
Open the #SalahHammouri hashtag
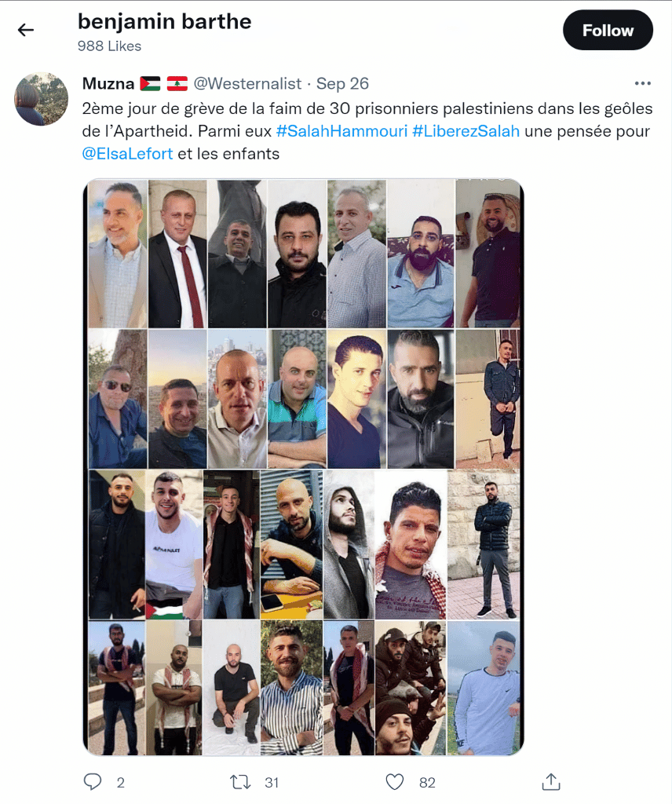click(x=341, y=131)
